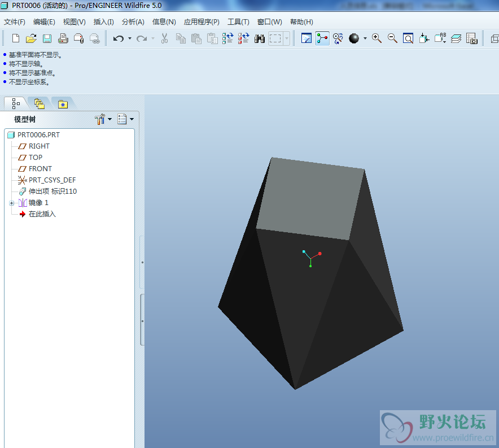Switch to the folder browser navigator tab
Viewport: 499px width, 448px height.
pyautogui.click(x=39, y=104)
